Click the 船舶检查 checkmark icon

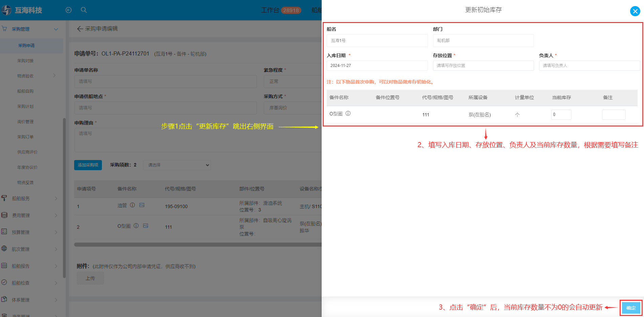pyautogui.click(x=4, y=282)
